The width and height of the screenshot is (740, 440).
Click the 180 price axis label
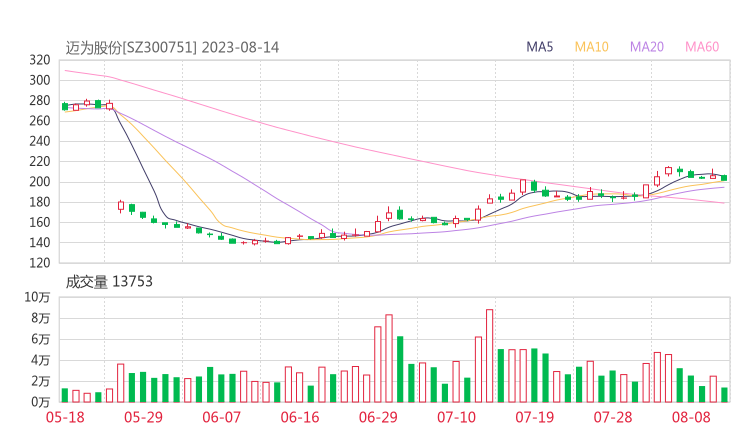point(40,203)
